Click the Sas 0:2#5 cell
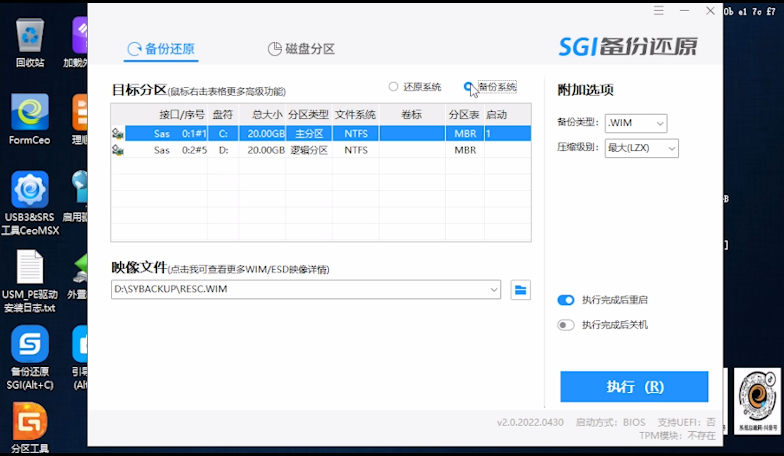 point(180,150)
